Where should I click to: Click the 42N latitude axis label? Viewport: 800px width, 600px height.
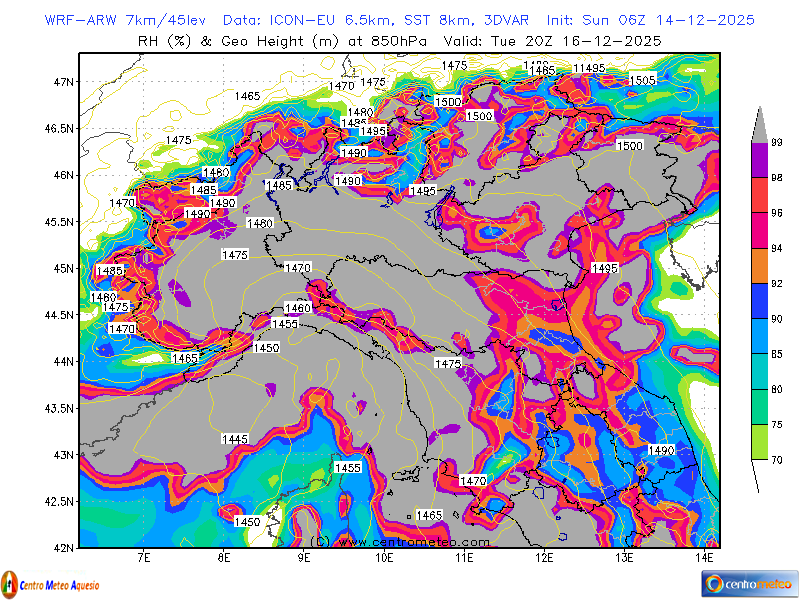(63, 548)
